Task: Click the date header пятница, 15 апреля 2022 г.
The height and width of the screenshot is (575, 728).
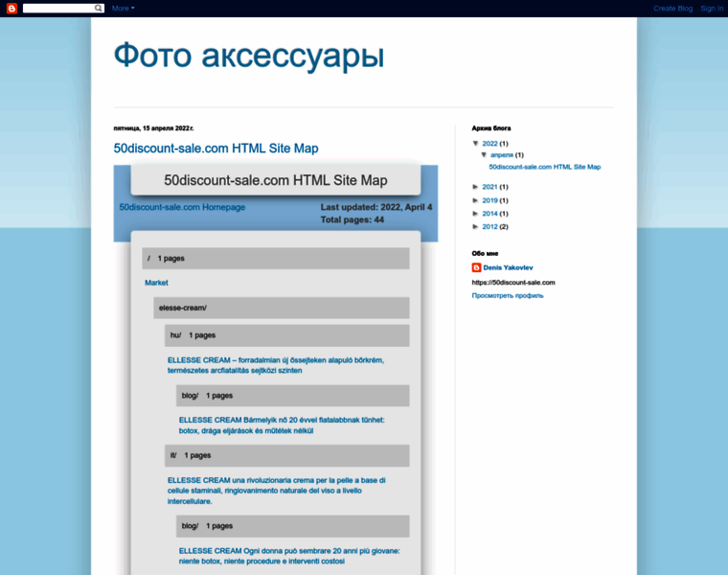Action: (x=153, y=128)
